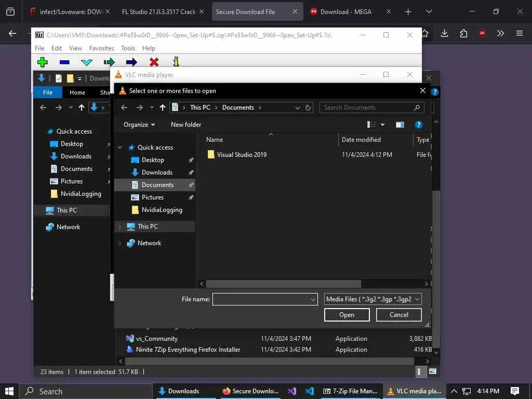Viewport: 532px width, 399px height.
Task: Open the browser hamburger menu
Action: click(x=520, y=33)
